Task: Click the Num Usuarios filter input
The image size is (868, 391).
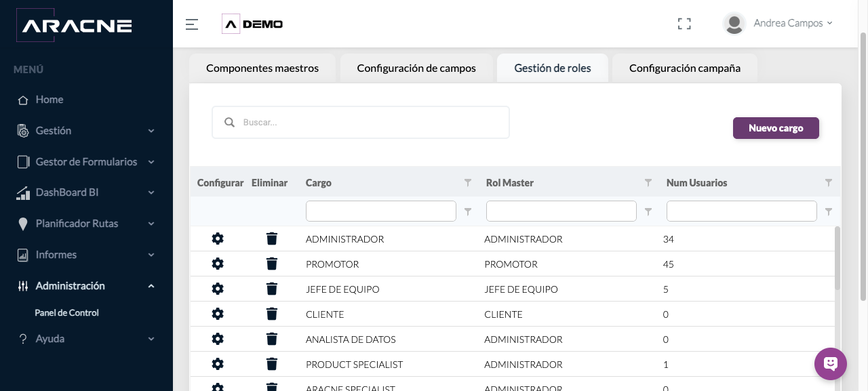Action: [742, 211]
